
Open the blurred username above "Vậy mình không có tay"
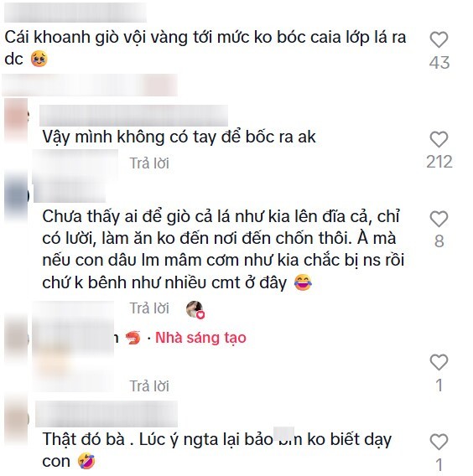[x=133, y=116]
